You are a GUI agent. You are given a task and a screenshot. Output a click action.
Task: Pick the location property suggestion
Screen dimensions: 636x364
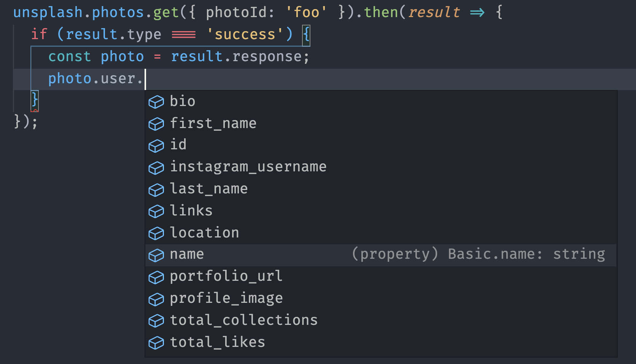tap(381, 233)
